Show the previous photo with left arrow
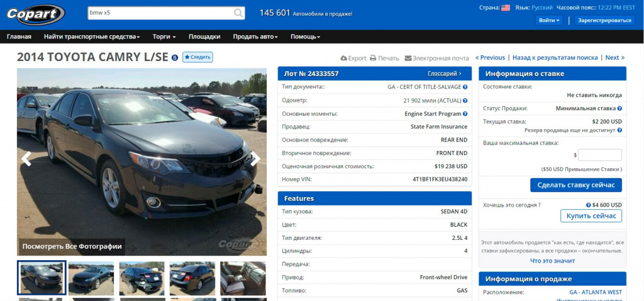Screen dimensions: 644x301 (26, 159)
